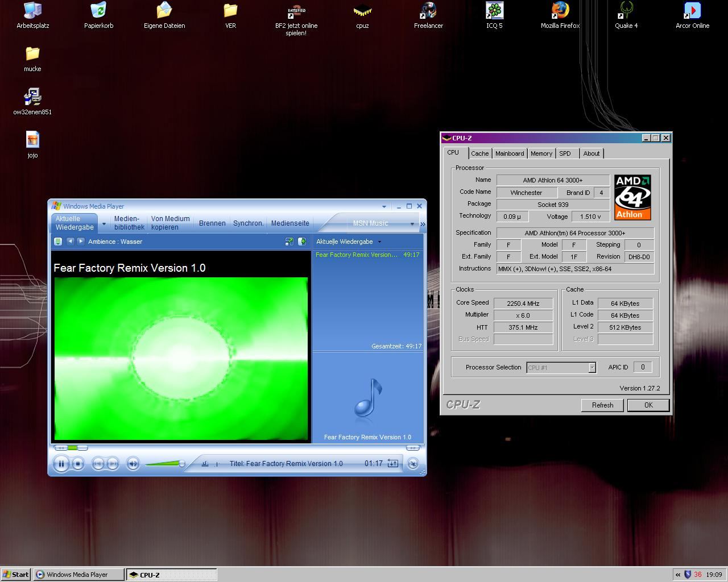The height and width of the screenshot is (582, 728).
Task: Stop playback in Windows Media Player
Action: [78, 464]
